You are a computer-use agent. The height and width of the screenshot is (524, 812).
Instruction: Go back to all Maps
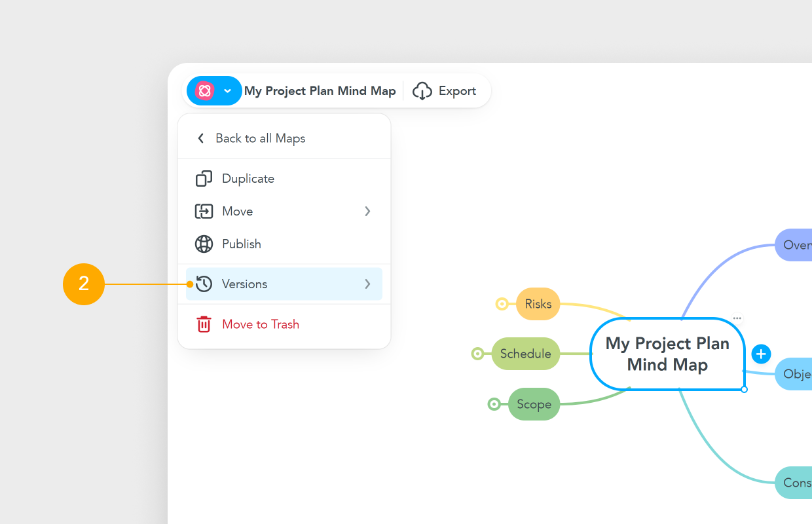[x=260, y=138]
